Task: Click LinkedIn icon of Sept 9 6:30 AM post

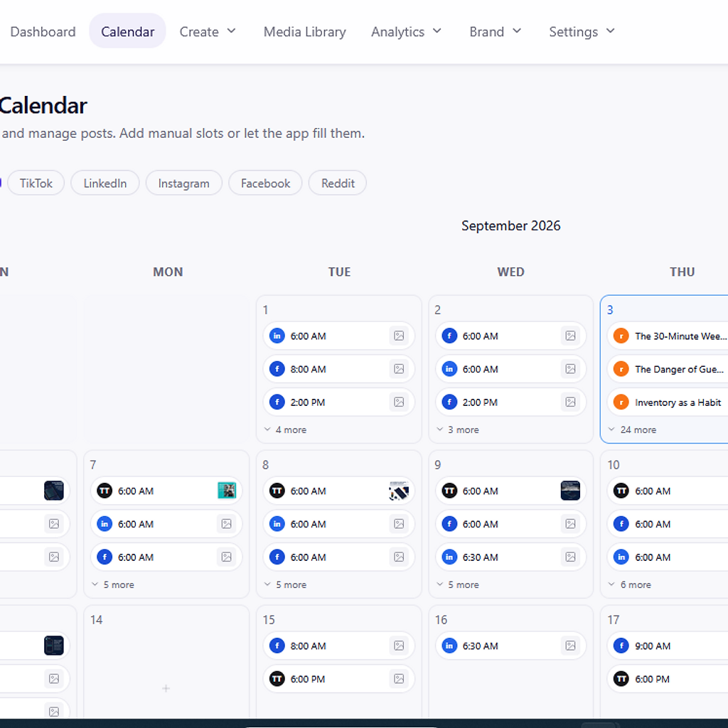Action: click(449, 557)
